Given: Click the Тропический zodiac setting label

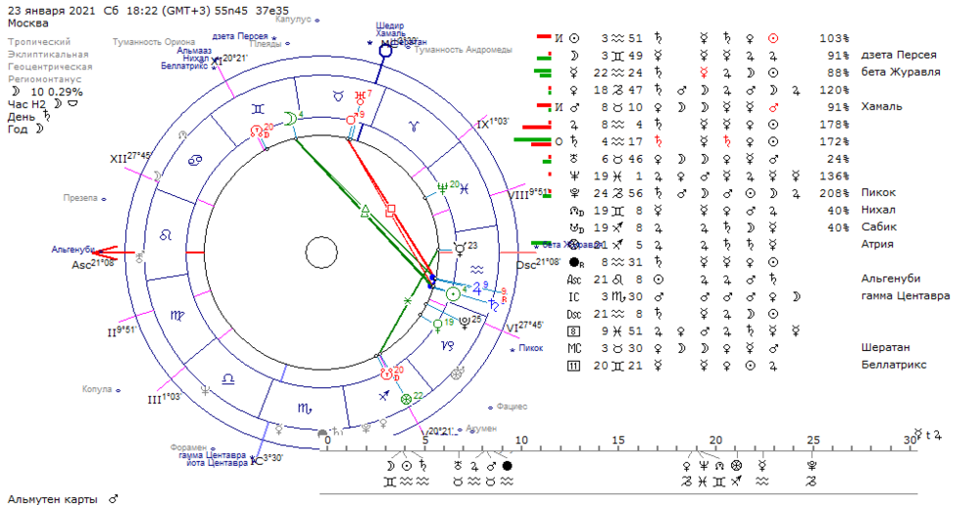Looking at the screenshot, I should click(x=39, y=42).
